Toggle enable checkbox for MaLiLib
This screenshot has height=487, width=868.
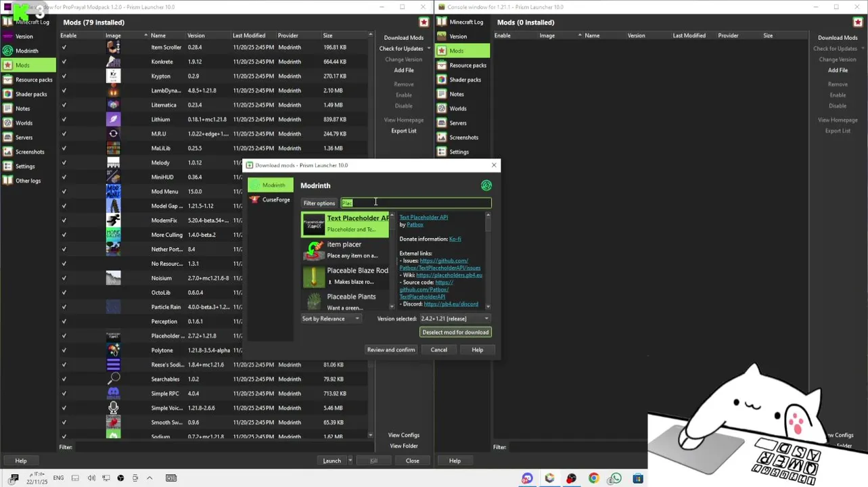(64, 148)
